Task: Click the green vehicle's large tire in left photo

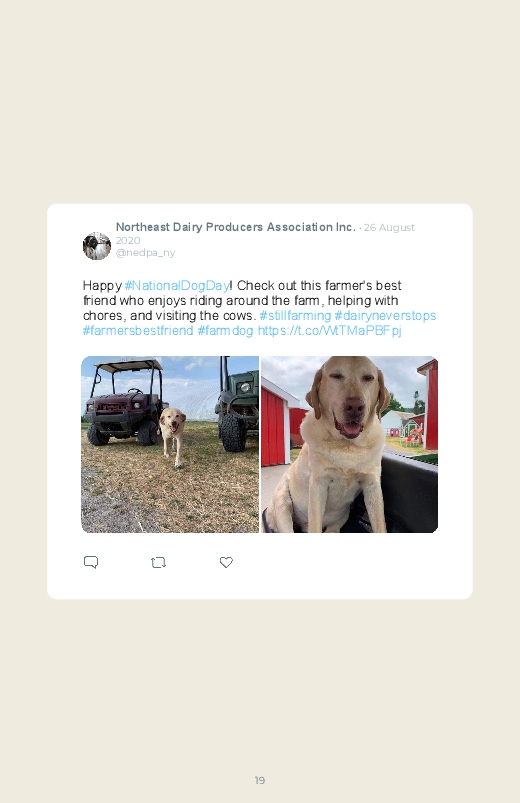Action: point(233,432)
